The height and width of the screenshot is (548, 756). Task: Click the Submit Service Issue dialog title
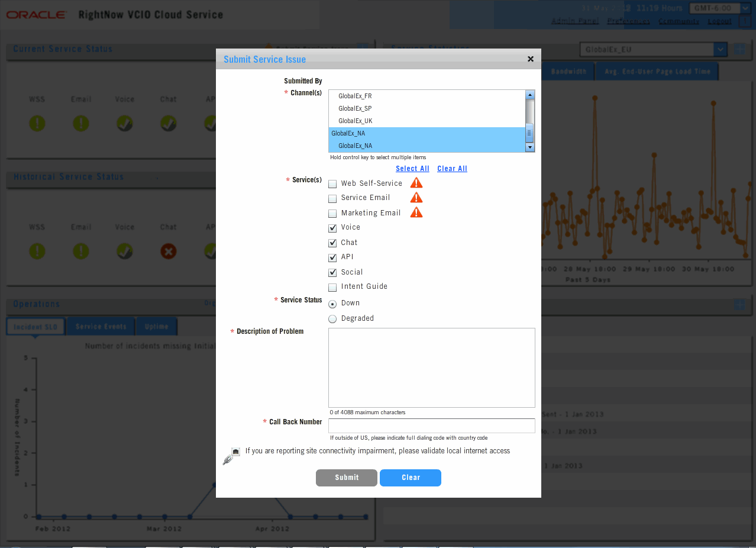265,59
